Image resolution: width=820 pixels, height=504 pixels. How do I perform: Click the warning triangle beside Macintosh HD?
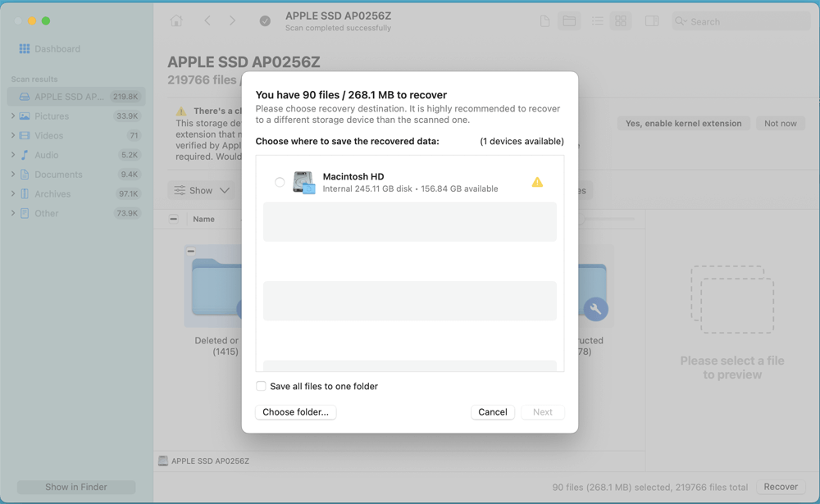point(537,182)
